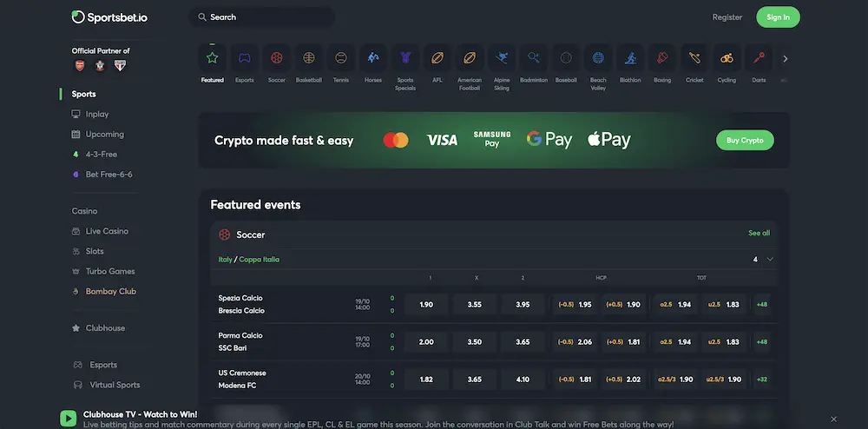Expand +48 markets for Parma Calcio match
The width and height of the screenshot is (868, 429).
tap(762, 342)
